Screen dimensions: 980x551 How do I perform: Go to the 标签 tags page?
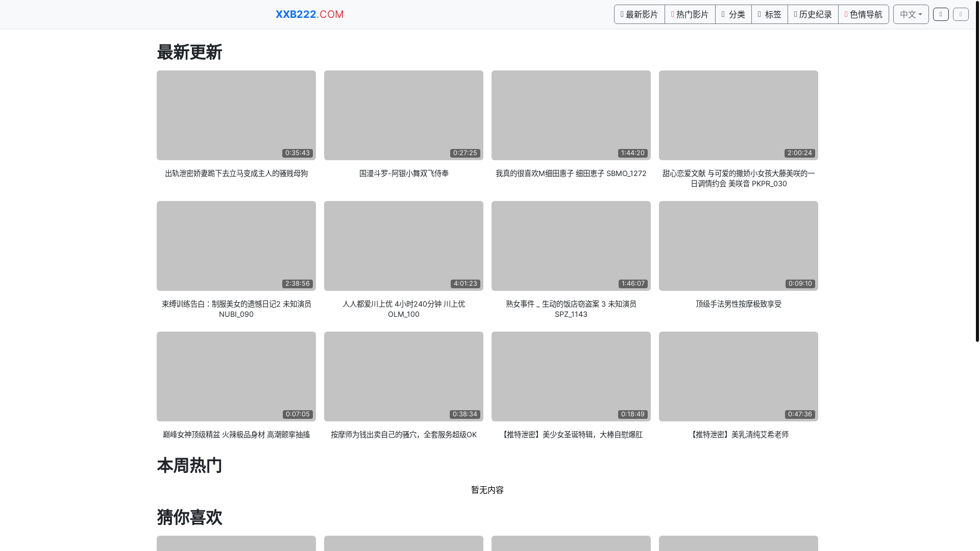[x=769, y=14]
